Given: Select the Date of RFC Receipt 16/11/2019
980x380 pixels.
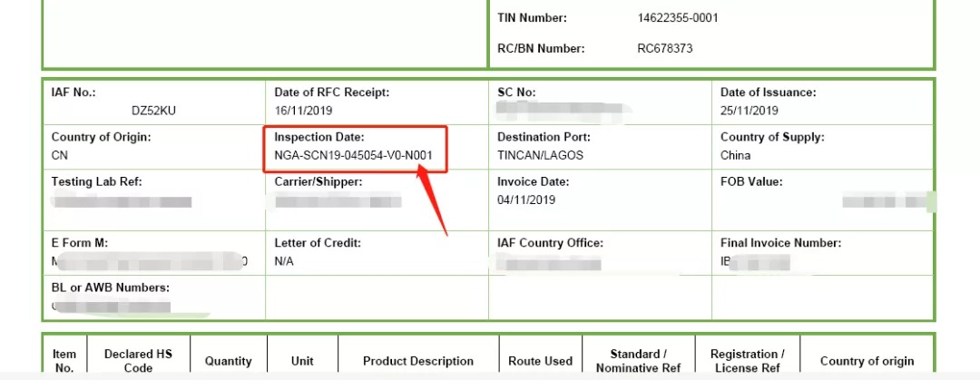Looking at the screenshot, I should point(303,111).
